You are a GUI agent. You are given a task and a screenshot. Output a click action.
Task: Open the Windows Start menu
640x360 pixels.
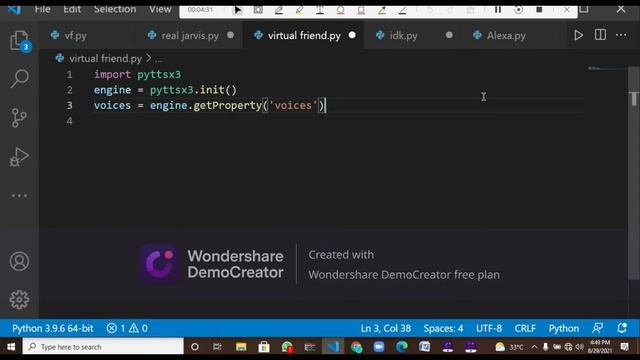point(11,347)
